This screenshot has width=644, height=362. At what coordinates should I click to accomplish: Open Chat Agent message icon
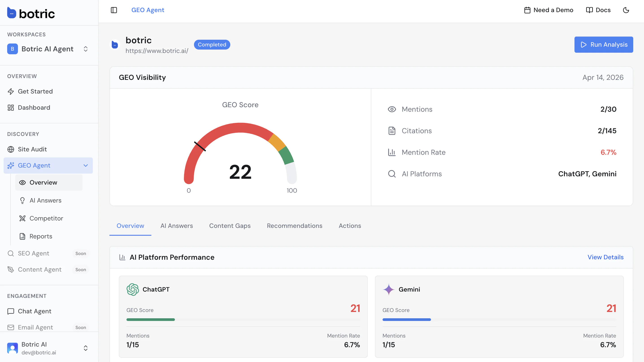[x=11, y=311]
